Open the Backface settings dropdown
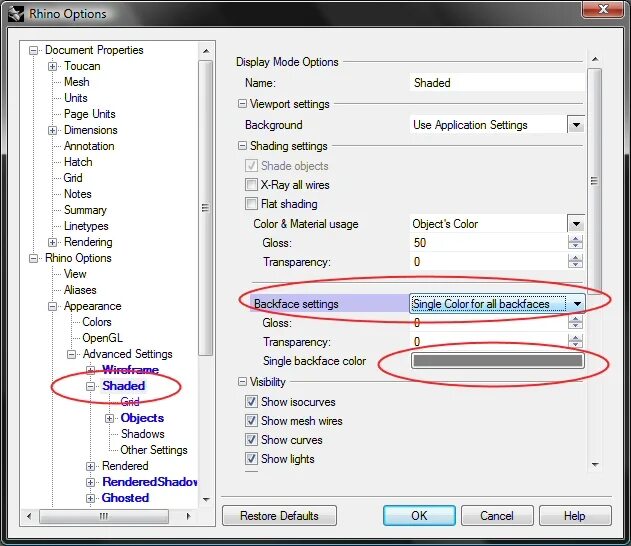Screen dimensions: 631x546 tap(577, 304)
